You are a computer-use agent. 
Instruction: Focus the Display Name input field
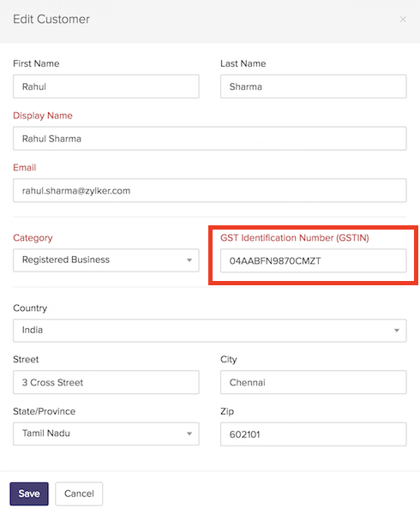click(x=210, y=138)
